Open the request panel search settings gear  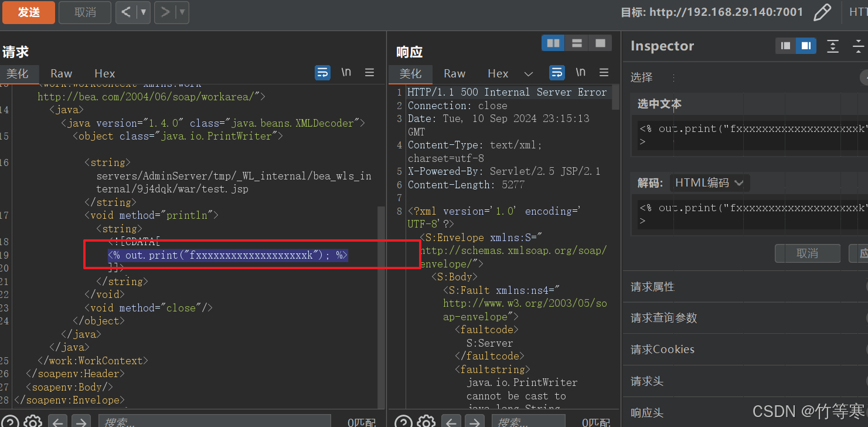pyautogui.click(x=33, y=421)
